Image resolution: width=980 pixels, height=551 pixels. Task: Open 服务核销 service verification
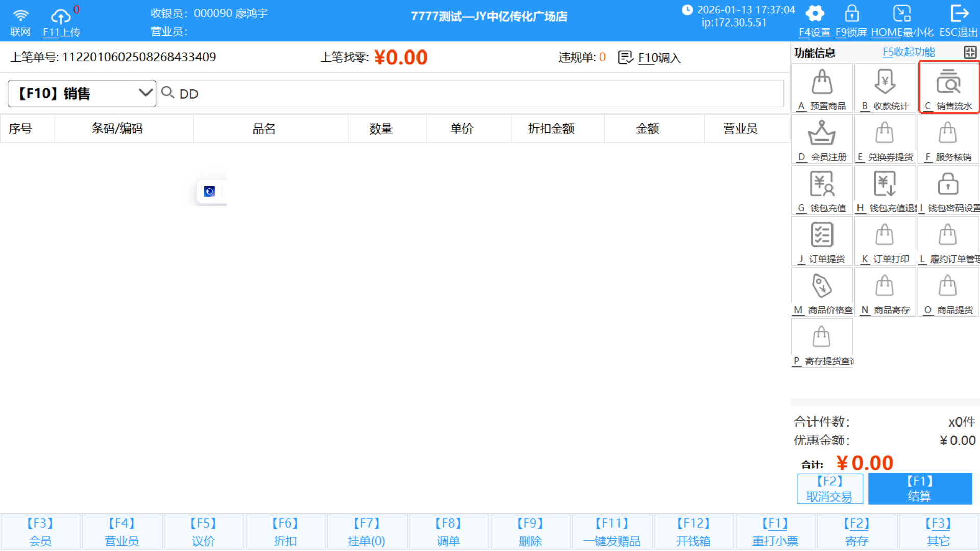click(x=948, y=139)
